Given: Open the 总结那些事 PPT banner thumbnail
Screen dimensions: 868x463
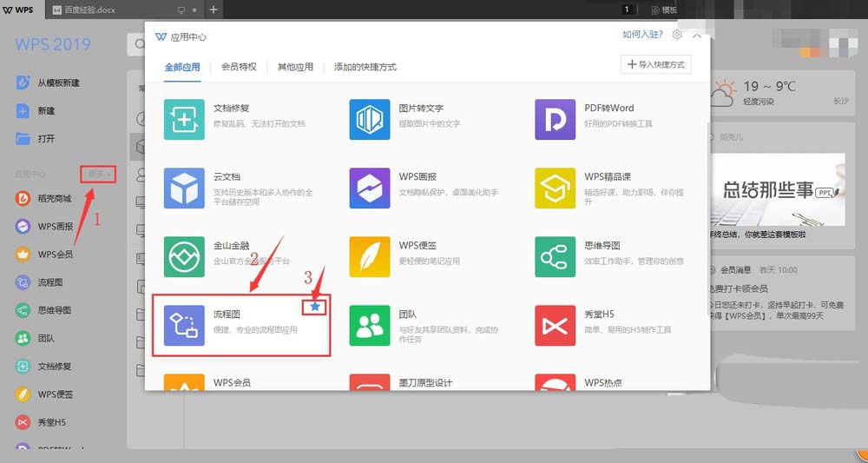Looking at the screenshot, I should pyautogui.click(x=778, y=190).
